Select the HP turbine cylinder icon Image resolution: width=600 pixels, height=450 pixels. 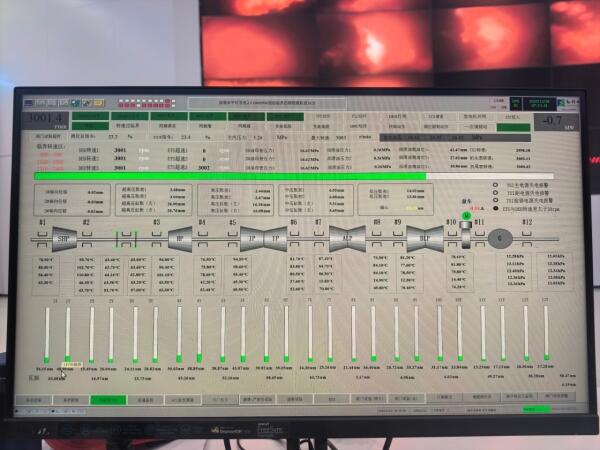[x=180, y=238]
